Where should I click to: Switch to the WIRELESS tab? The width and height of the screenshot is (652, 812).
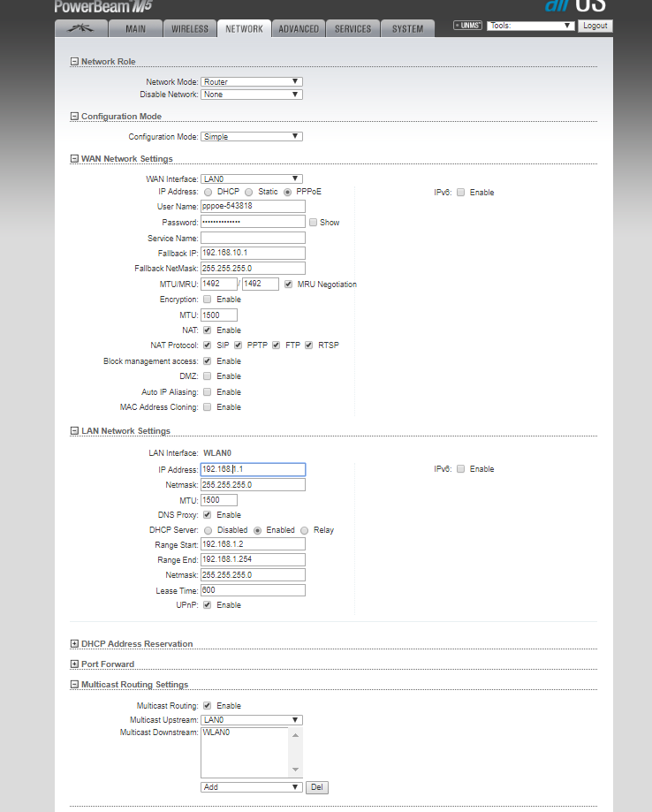point(190,28)
